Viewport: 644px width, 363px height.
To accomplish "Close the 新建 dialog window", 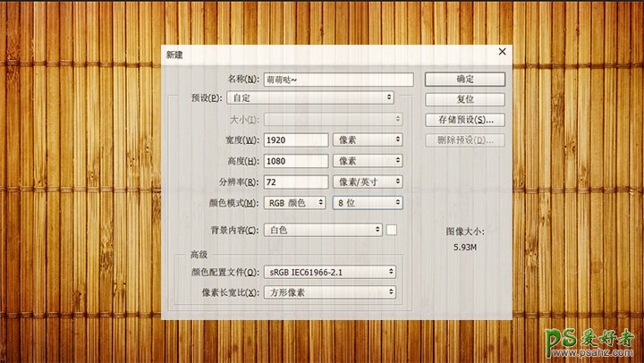I will point(502,53).
